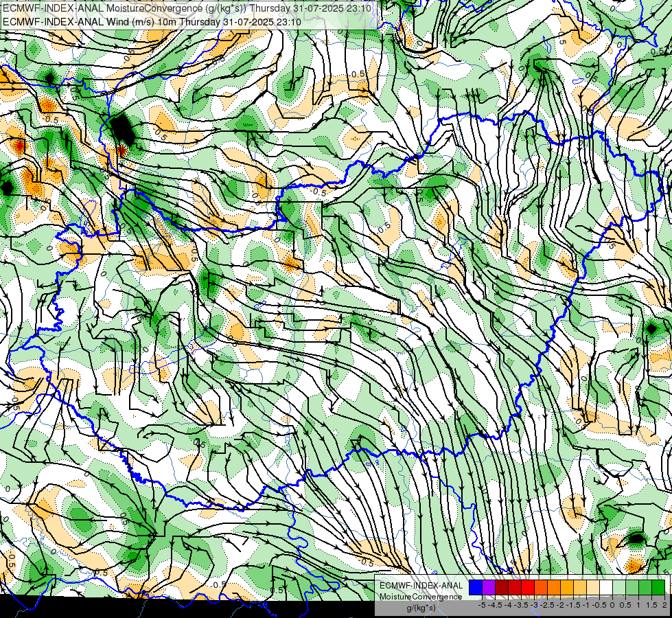The width and height of the screenshot is (672, 618).
Task: Click the legend tick label -5
Action: coord(482,605)
